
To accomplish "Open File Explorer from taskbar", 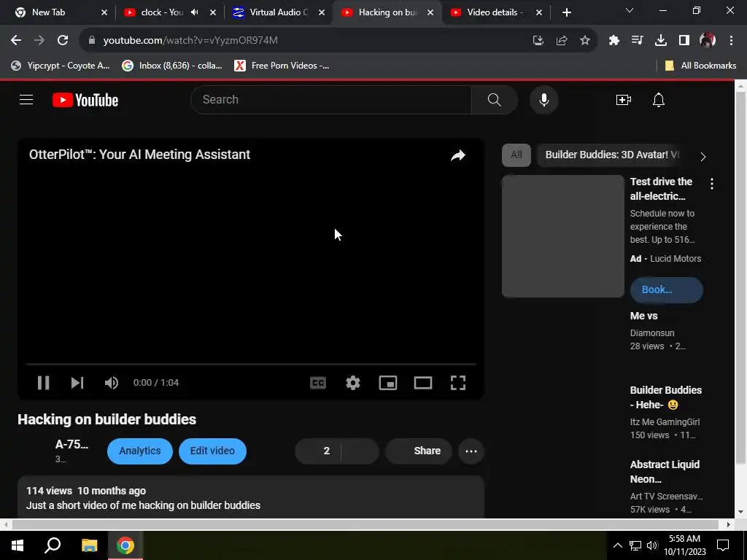I will point(89,545).
